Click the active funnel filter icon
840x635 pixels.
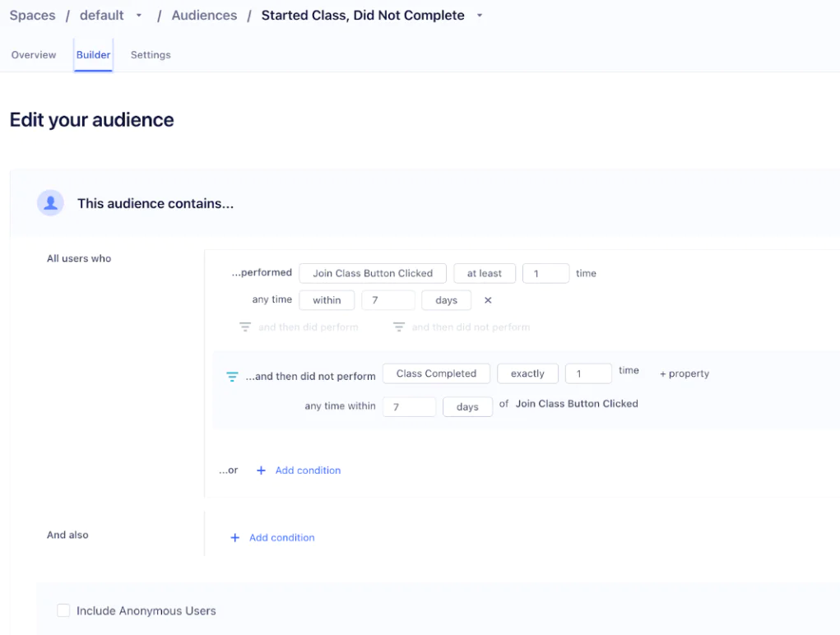(x=232, y=377)
